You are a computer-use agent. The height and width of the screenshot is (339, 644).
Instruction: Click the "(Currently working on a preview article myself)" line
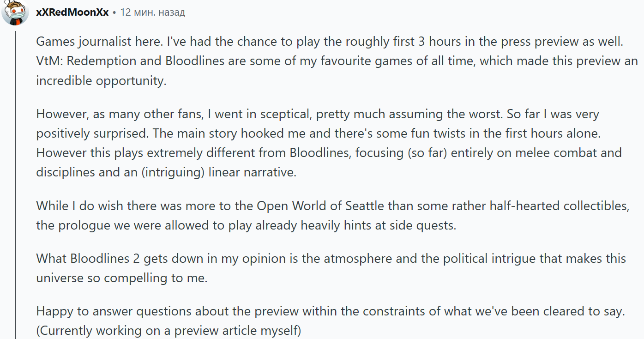tap(169, 331)
